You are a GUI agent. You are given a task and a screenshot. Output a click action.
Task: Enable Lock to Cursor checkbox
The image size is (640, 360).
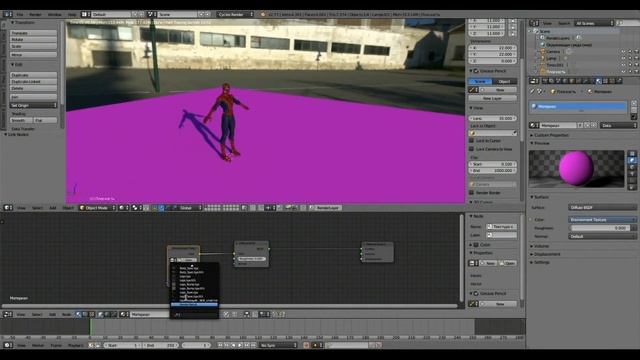click(x=471, y=140)
